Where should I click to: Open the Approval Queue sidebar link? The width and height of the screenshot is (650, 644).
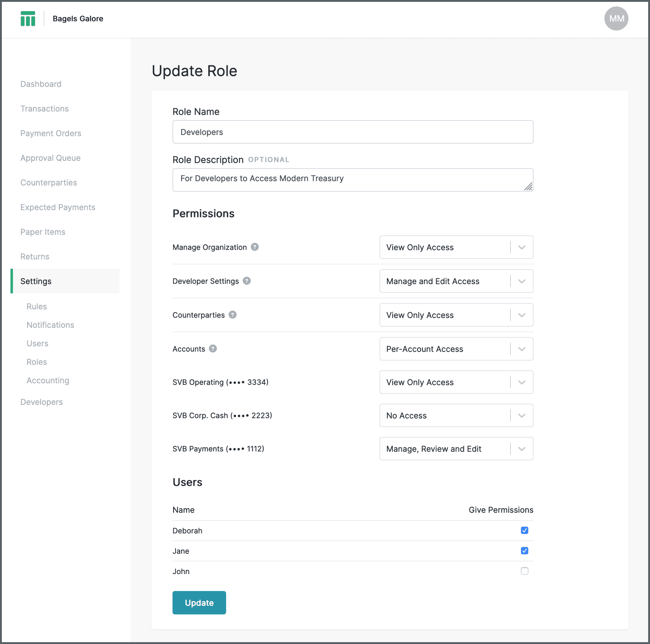click(x=51, y=158)
